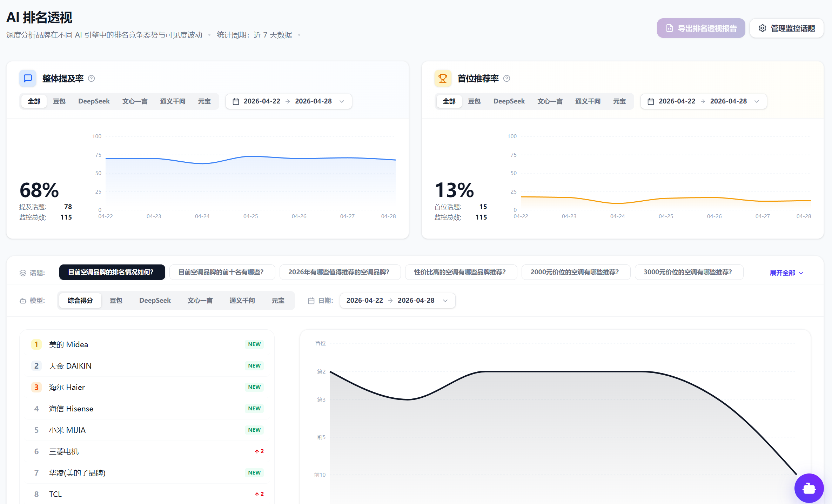Select topic 性价比高的空调有哪些品牌推荐?
The image size is (832, 504).
(x=461, y=272)
